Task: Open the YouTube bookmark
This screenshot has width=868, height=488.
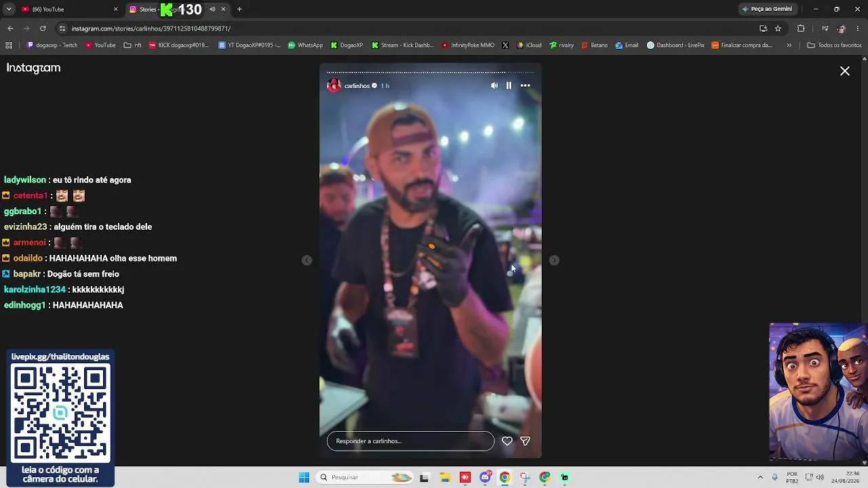Action: [100, 45]
